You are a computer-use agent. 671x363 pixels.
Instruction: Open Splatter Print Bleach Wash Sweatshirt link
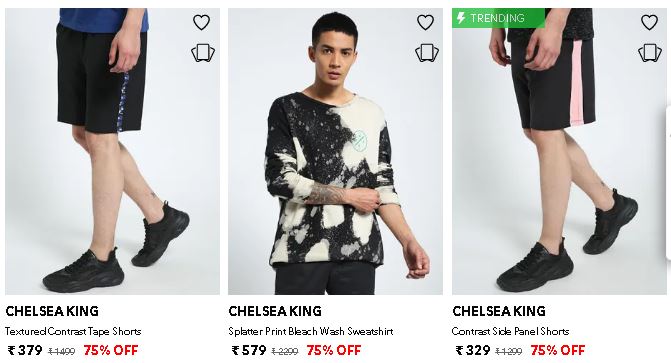pyautogui.click(x=311, y=331)
